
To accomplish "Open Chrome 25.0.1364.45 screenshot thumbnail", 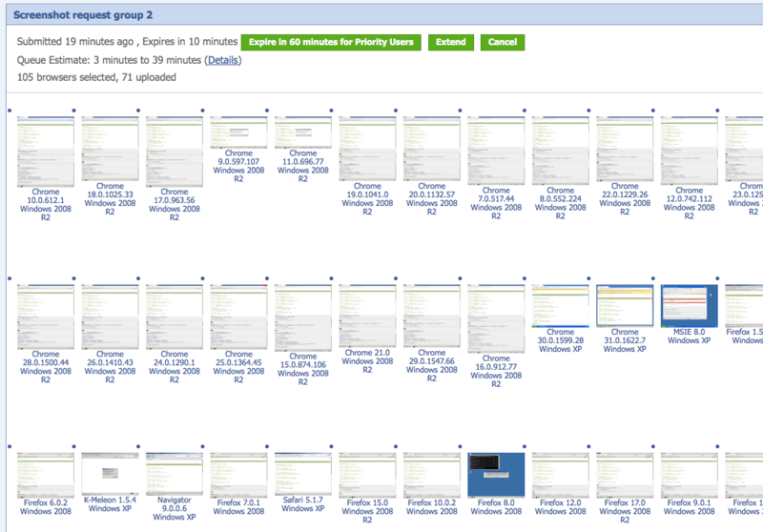I will coord(238,317).
